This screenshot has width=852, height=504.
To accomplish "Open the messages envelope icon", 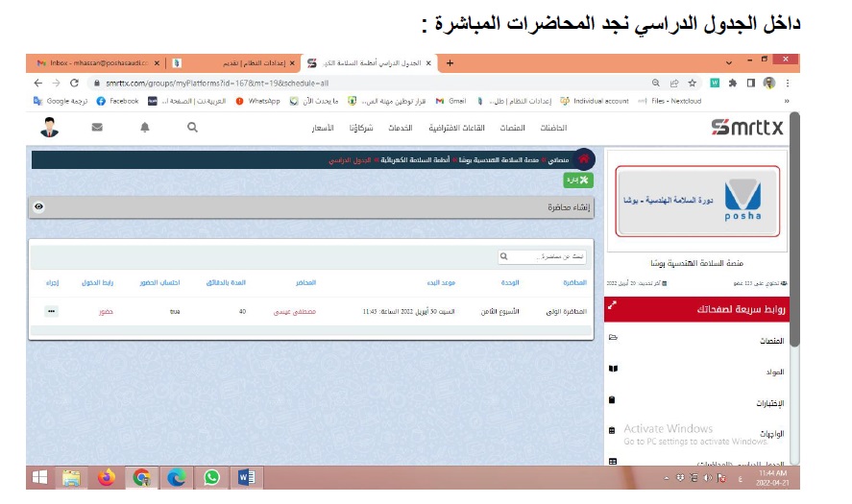I will pos(97,127).
